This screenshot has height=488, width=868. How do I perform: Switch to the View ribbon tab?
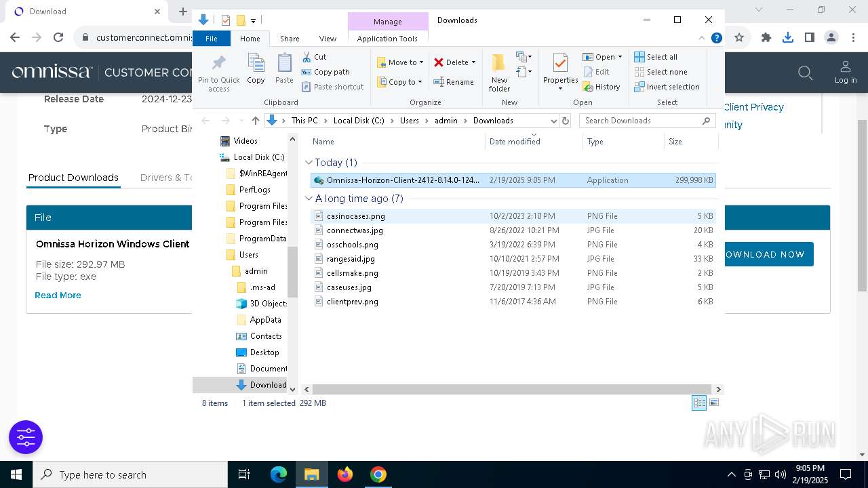(x=328, y=39)
